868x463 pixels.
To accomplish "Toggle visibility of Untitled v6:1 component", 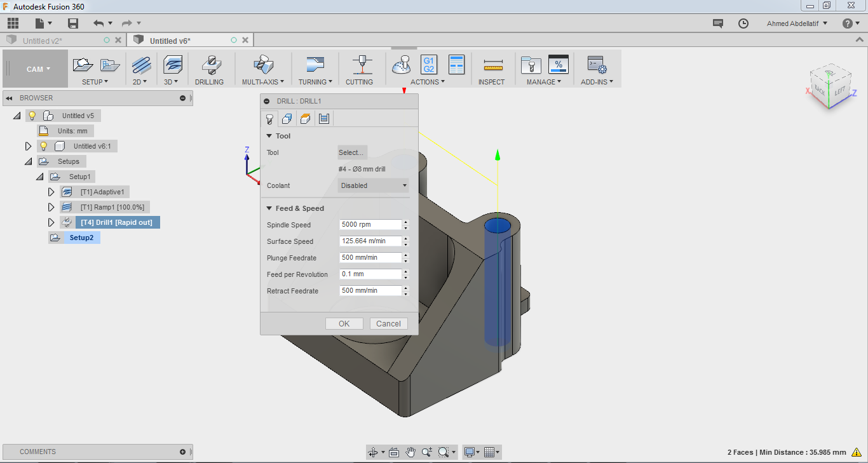I will (44, 146).
